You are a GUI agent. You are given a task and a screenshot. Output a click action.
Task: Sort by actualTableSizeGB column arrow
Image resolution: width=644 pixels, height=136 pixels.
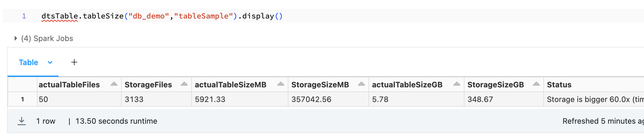[x=457, y=84]
